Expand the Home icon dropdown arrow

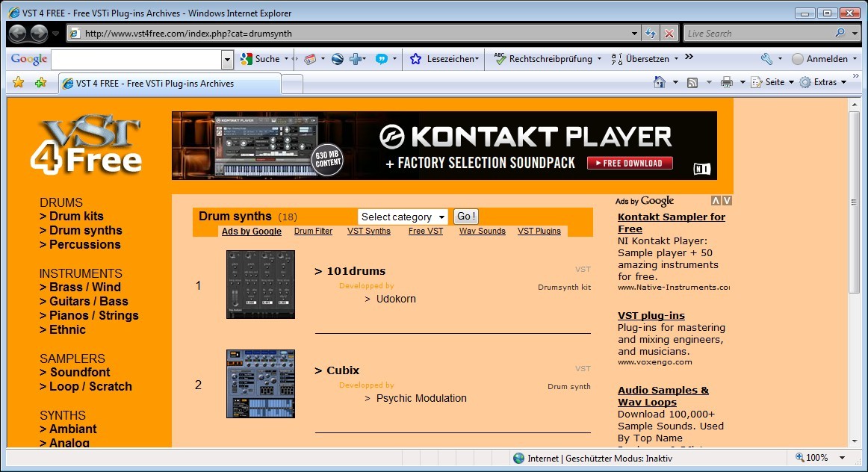(675, 82)
